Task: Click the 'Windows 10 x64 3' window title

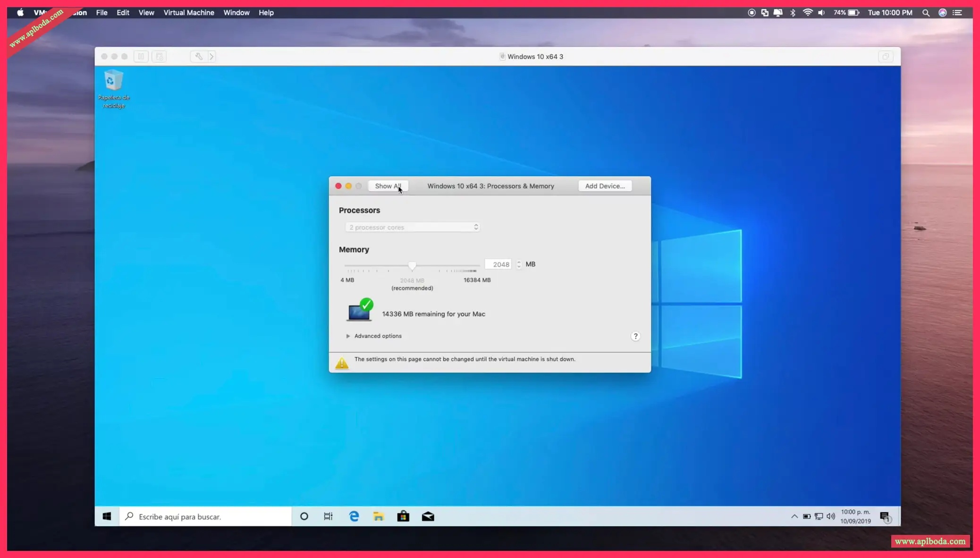Action: pos(535,57)
